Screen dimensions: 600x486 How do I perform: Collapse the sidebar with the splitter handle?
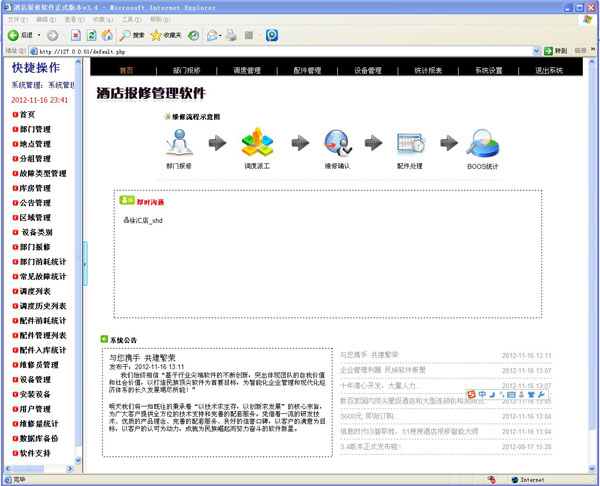tap(85, 264)
